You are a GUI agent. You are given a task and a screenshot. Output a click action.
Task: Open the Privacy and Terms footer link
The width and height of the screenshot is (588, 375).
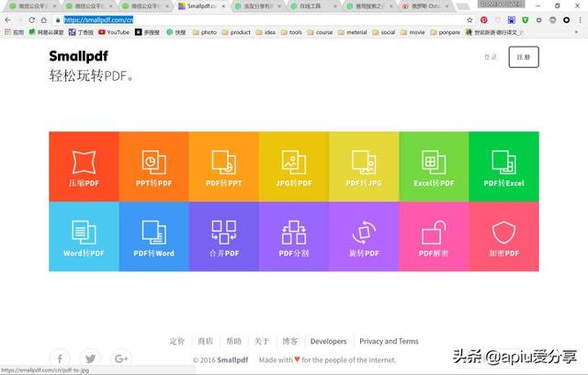[x=389, y=341]
